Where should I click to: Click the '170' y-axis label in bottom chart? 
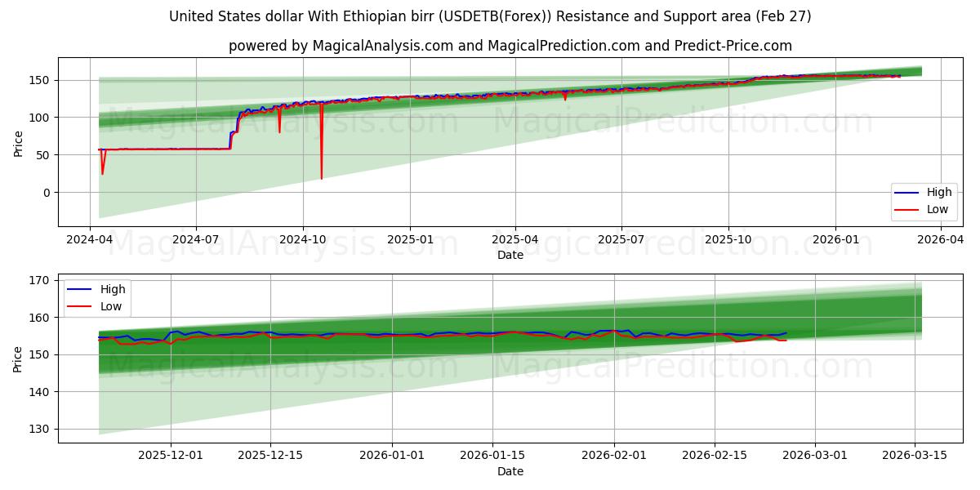pos(40,280)
